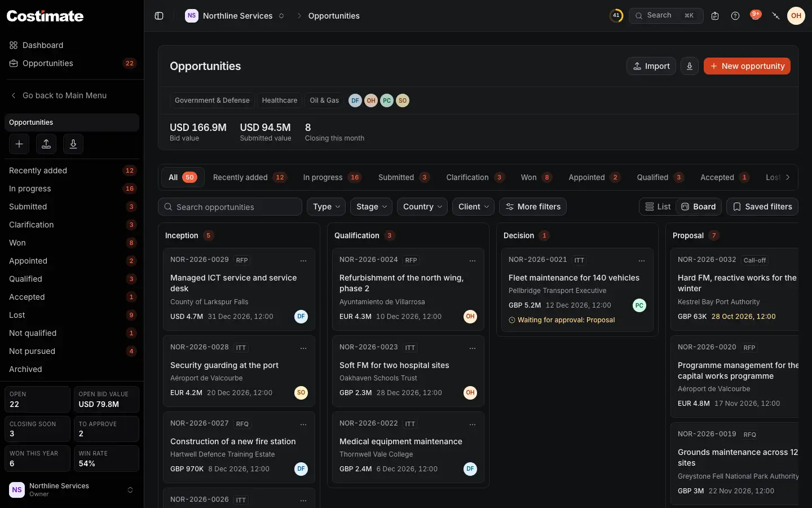Select the In progress tab

(x=332, y=177)
